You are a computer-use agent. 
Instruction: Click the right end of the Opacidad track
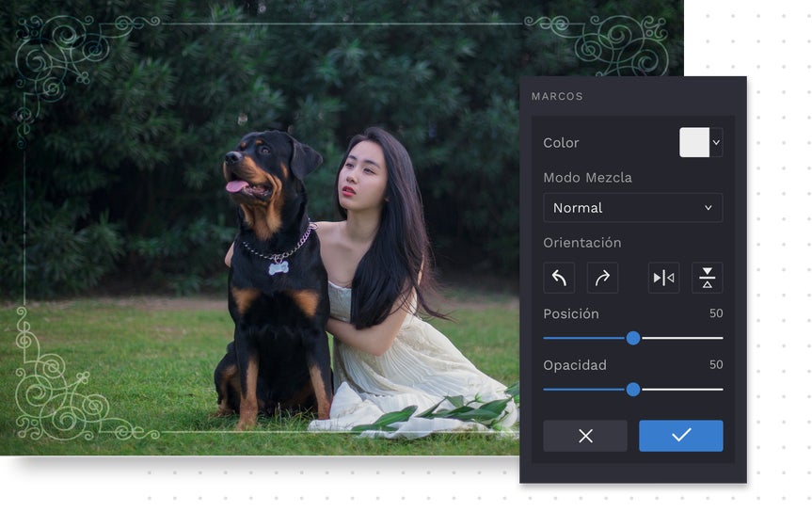point(720,389)
